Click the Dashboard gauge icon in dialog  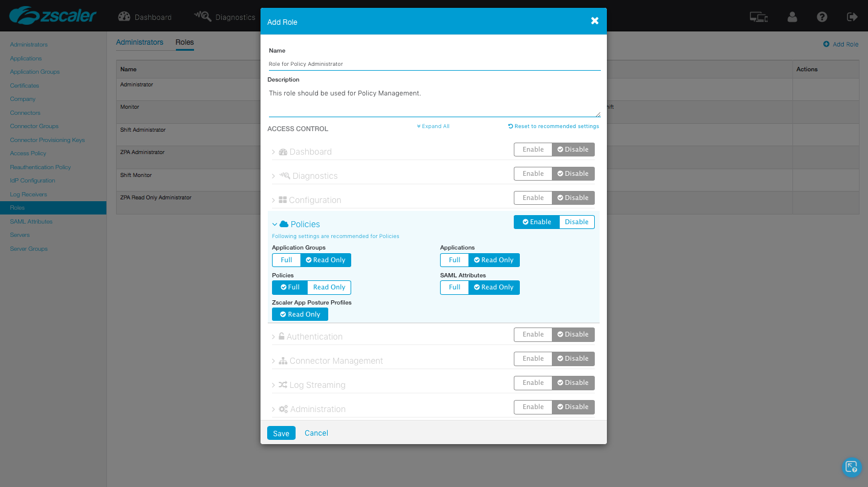click(x=283, y=152)
